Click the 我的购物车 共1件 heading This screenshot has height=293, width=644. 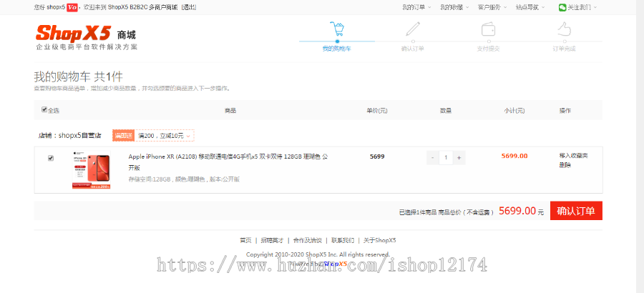tap(79, 76)
